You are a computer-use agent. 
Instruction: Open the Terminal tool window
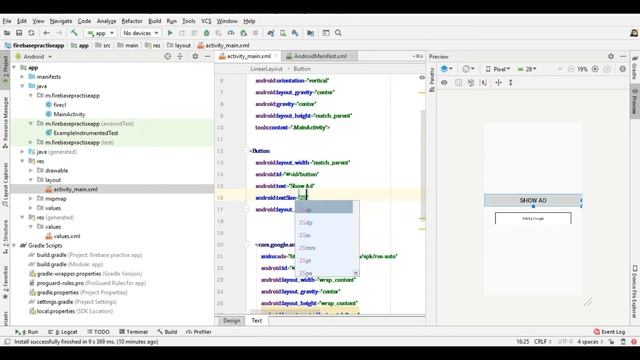click(133, 332)
